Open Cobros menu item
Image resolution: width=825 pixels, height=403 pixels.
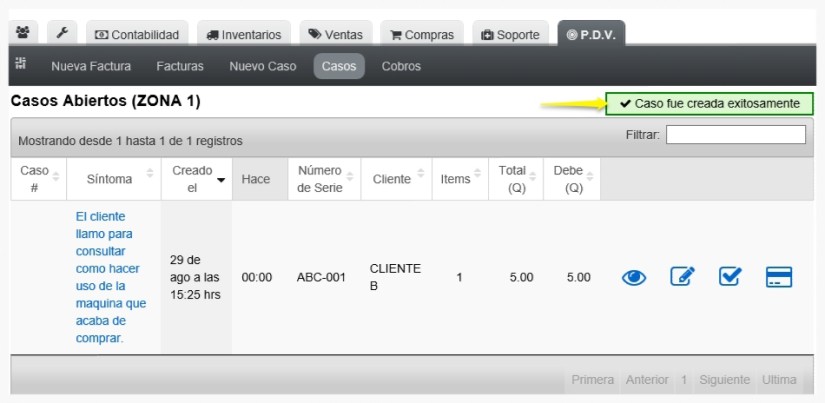[x=401, y=66]
